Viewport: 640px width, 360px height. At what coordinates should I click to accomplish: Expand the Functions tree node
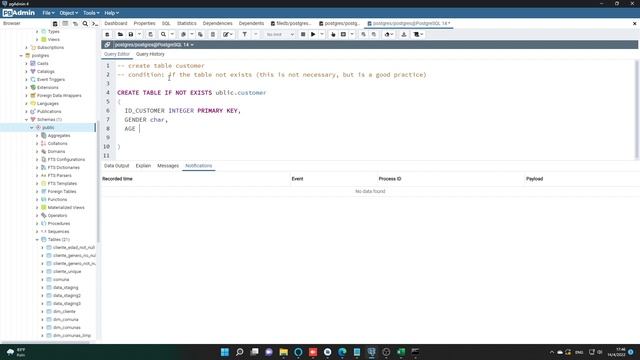click(x=37, y=200)
